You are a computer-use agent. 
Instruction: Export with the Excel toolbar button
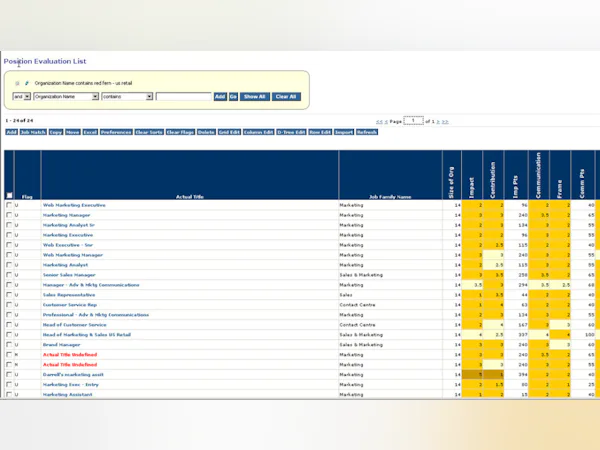[x=90, y=132]
